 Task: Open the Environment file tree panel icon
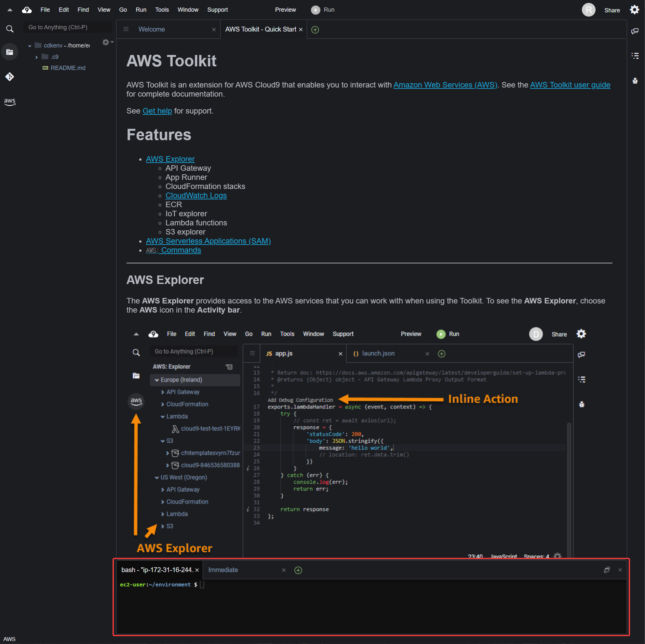coord(10,52)
